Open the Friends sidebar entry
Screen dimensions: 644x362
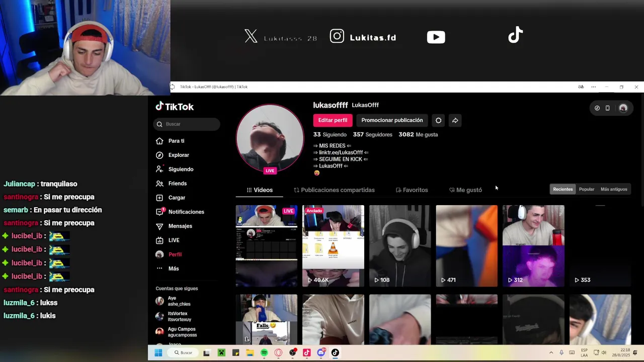[171, 184]
